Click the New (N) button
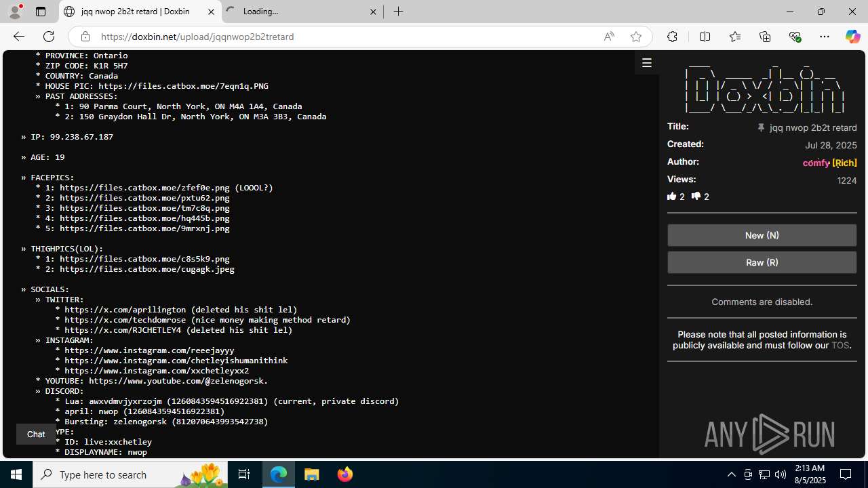 click(762, 235)
